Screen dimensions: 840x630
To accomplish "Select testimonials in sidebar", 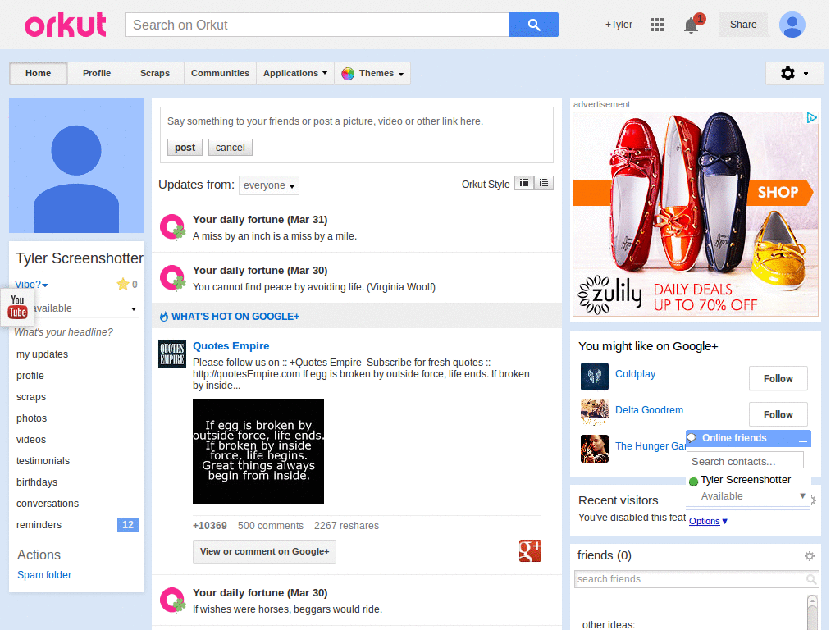I will tap(43, 461).
